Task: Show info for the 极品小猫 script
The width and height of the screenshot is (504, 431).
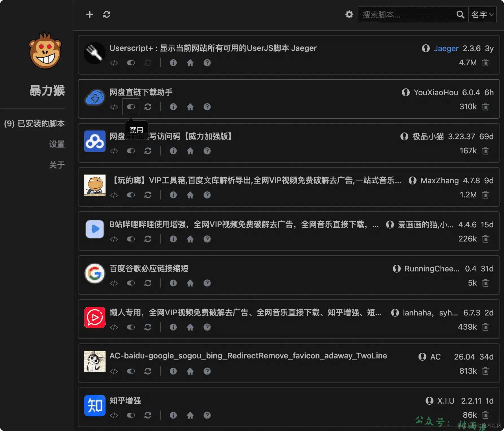Action: point(173,151)
